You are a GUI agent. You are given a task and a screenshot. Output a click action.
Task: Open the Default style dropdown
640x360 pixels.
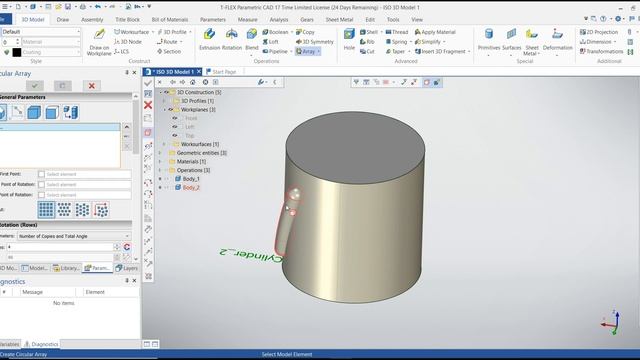(x=40, y=32)
